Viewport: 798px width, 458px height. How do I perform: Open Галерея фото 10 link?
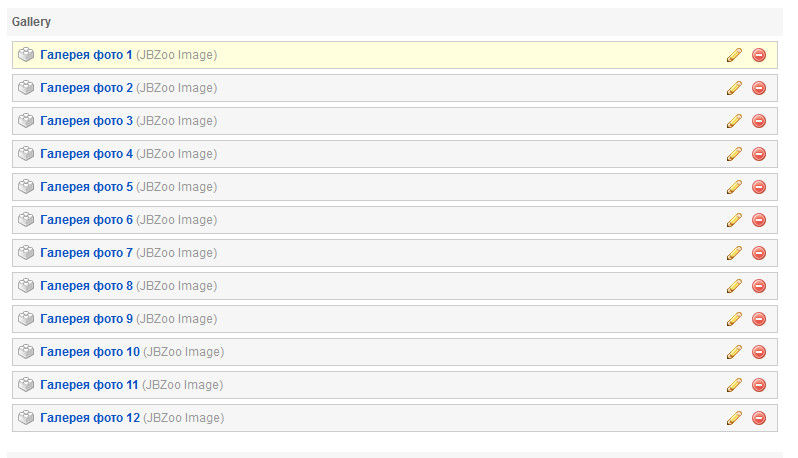click(90, 352)
